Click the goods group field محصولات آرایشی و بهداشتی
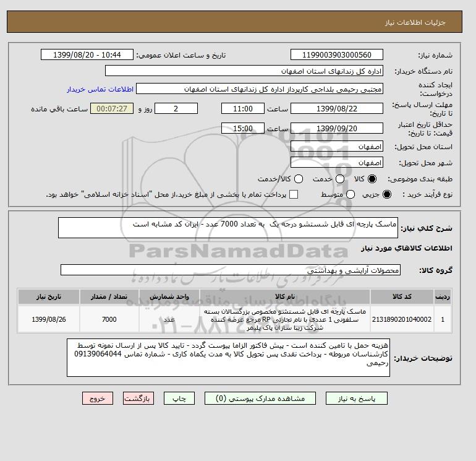The height and width of the screenshot is (461, 476). (231, 270)
